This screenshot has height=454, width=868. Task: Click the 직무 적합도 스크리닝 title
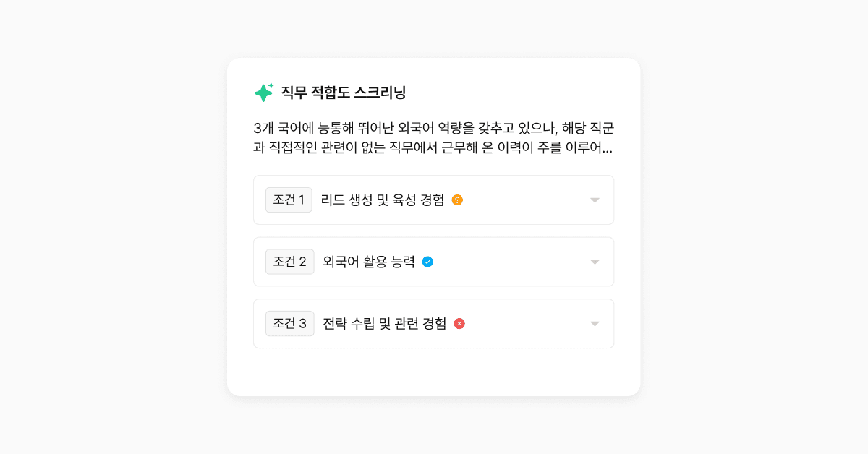(344, 93)
